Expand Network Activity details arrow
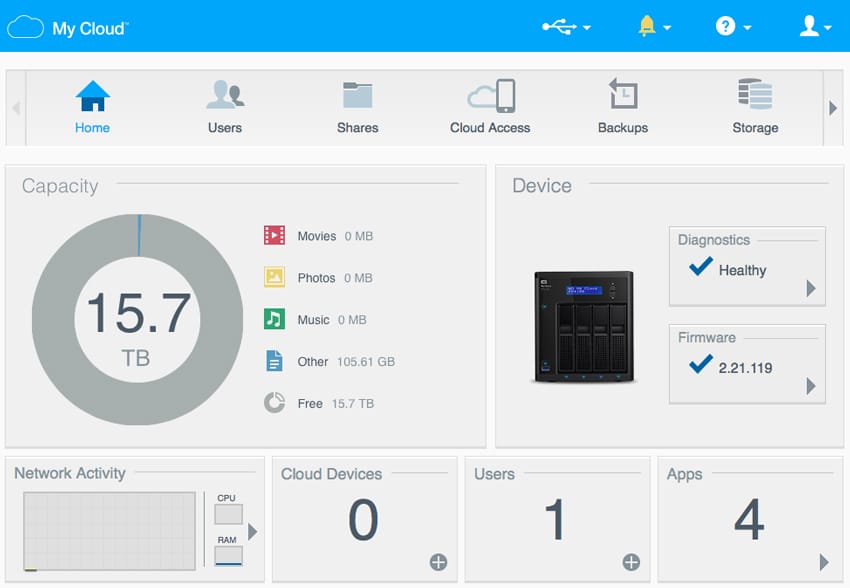850x588 pixels. click(253, 532)
